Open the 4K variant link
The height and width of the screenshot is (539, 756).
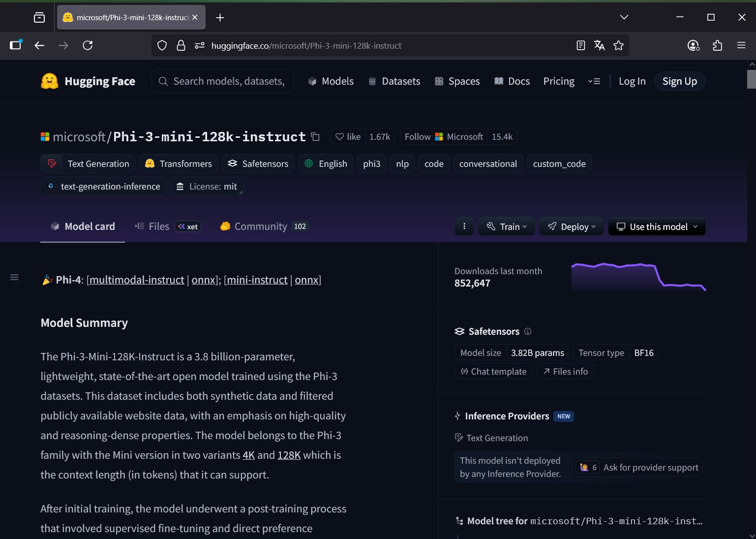click(x=248, y=455)
